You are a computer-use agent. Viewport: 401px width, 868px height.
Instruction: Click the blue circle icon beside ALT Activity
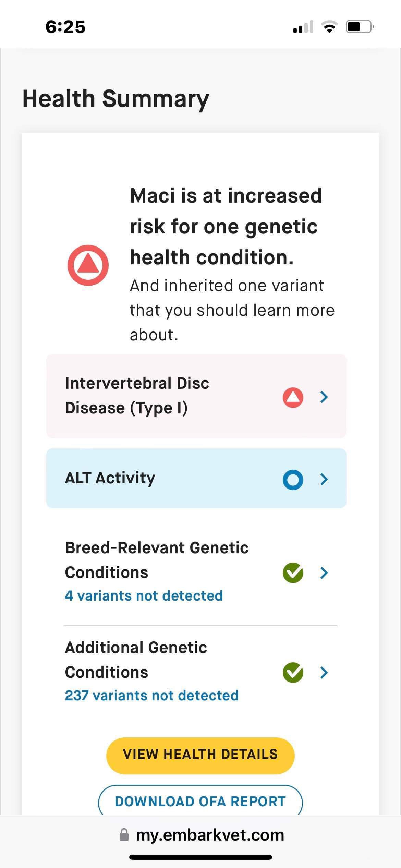point(293,479)
